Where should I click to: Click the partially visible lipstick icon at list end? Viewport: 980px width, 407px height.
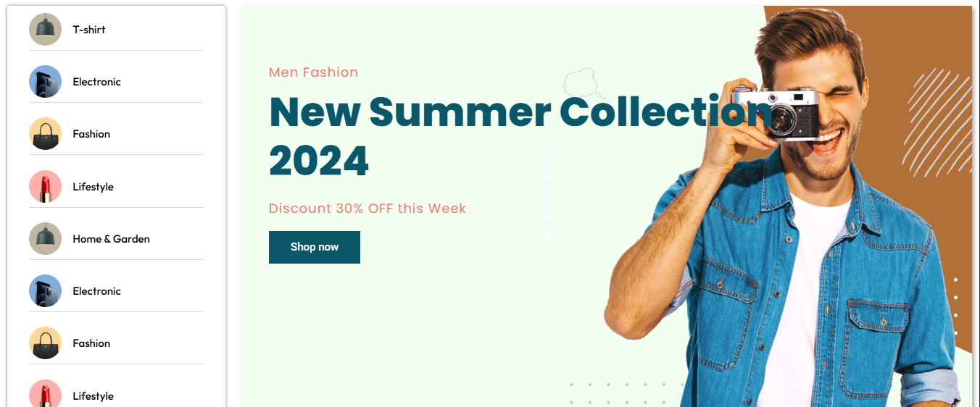coord(45,393)
